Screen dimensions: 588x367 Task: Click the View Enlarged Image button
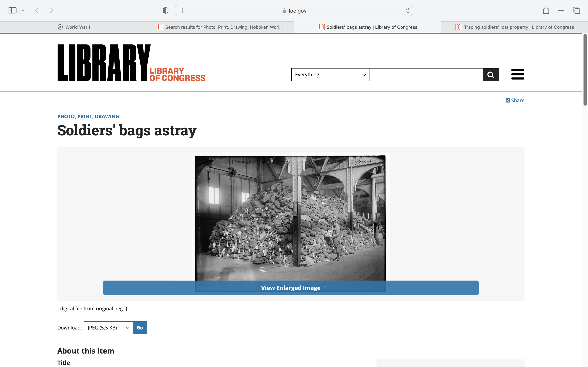[291, 288]
